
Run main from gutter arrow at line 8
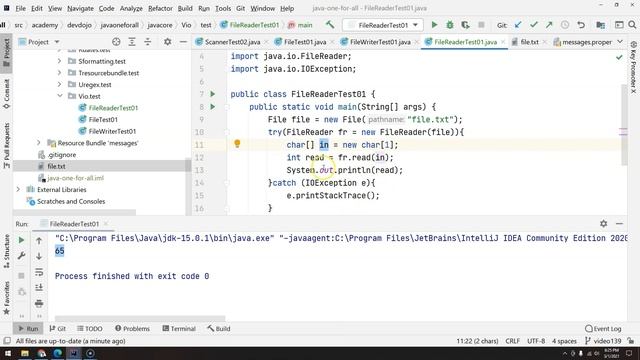(213, 107)
